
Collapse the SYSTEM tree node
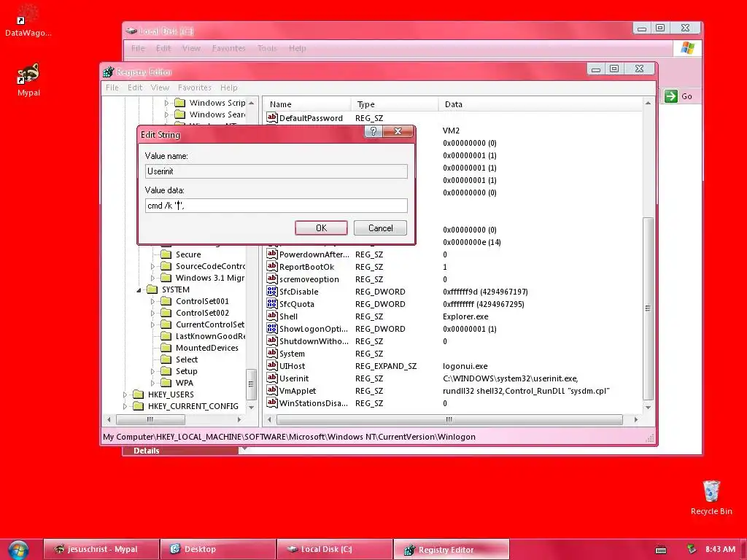139,289
